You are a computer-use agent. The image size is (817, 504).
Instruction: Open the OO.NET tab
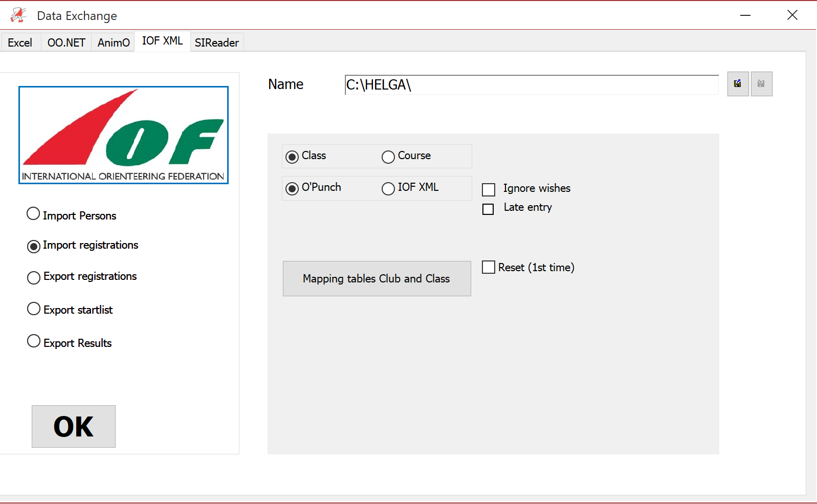click(x=66, y=42)
